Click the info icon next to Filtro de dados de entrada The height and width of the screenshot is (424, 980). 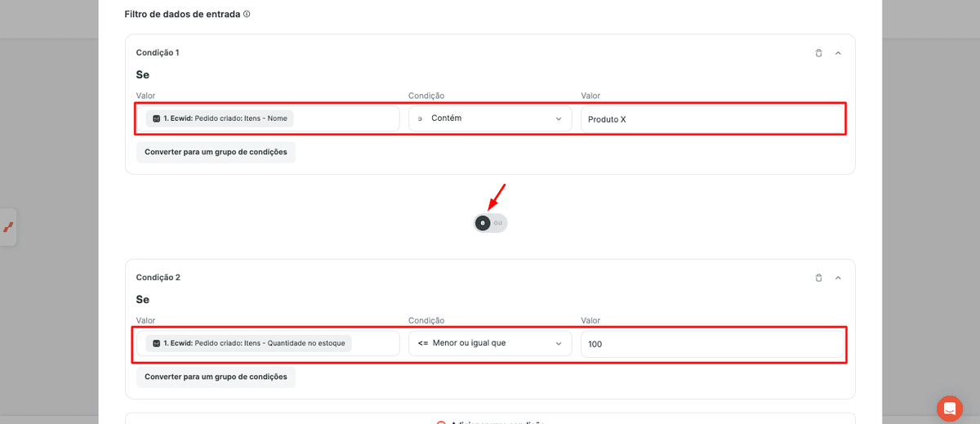[247, 14]
